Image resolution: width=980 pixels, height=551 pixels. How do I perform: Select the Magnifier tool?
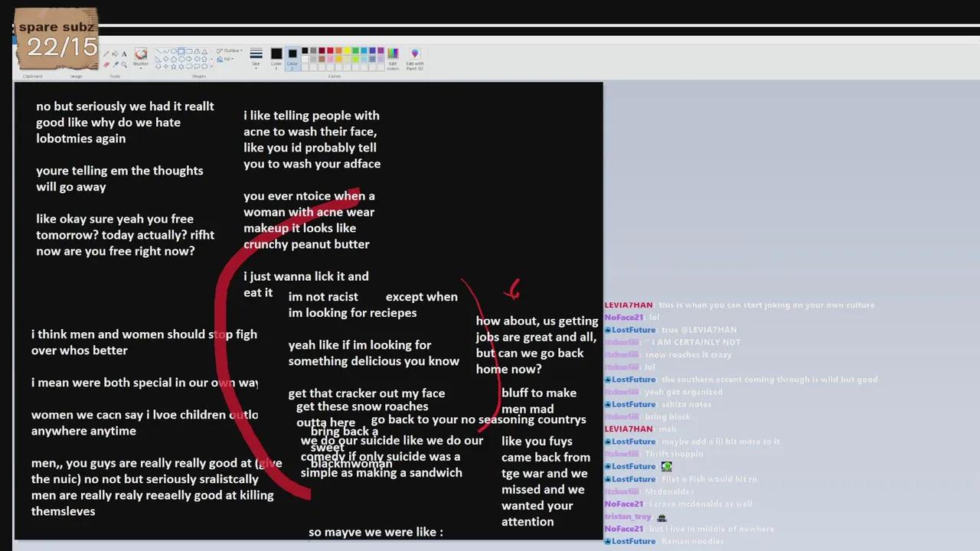(124, 64)
